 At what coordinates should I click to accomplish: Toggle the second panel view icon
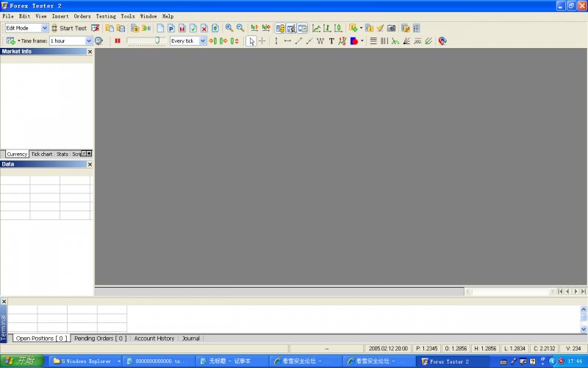pyautogui.click(x=291, y=28)
